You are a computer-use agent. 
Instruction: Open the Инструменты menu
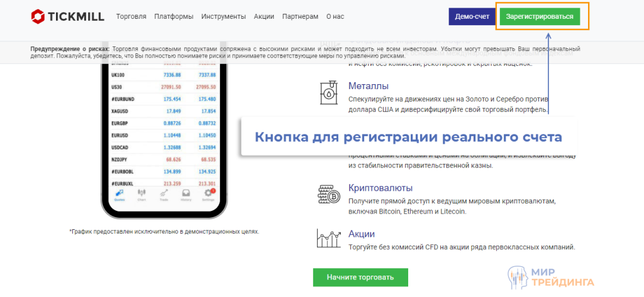click(223, 16)
